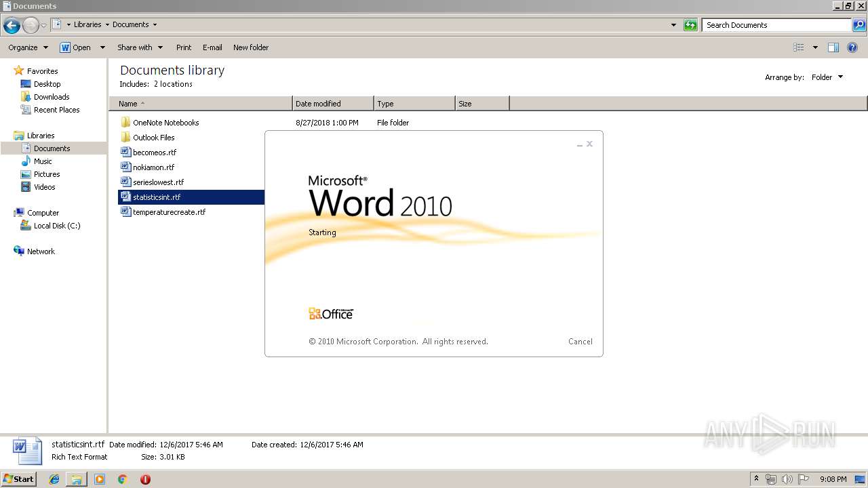Click the Forward navigation arrow button
Screen dimensions: 868x488
[x=31, y=26]
